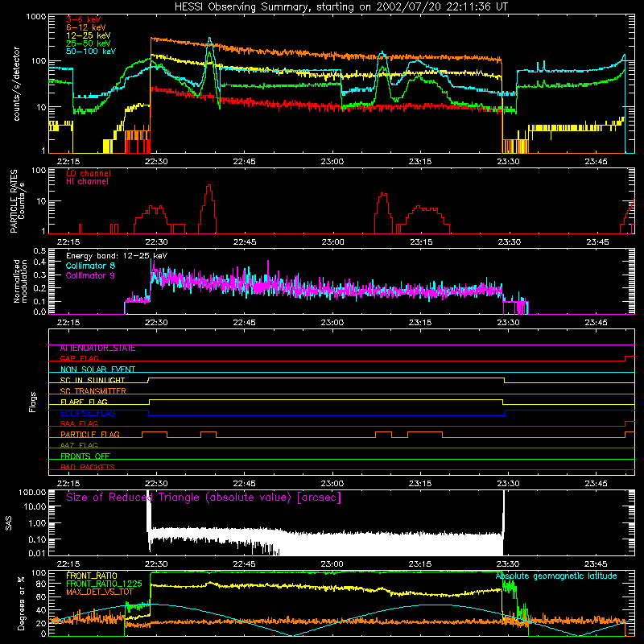
Task: Click the 1000 value on counts axis
Action: (36, 17)
